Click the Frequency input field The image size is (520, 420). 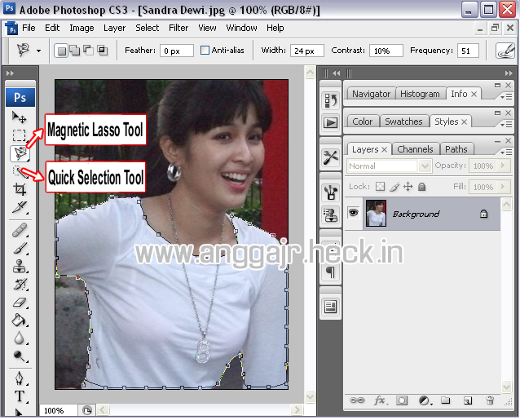click(468, 51)
